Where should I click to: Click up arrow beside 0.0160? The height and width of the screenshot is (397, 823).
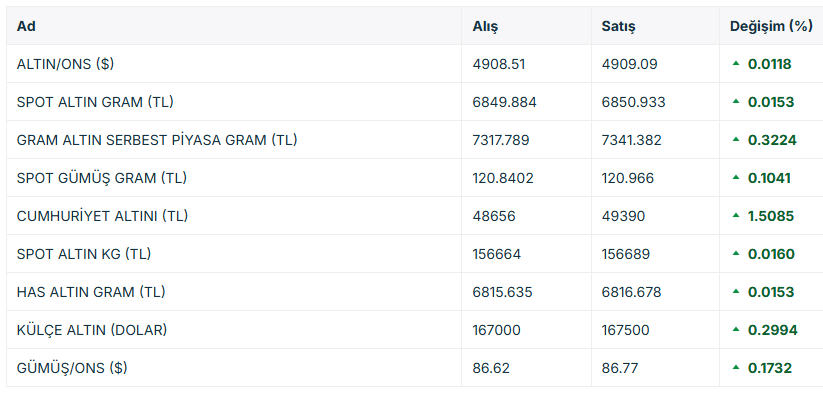coord(736,253)
